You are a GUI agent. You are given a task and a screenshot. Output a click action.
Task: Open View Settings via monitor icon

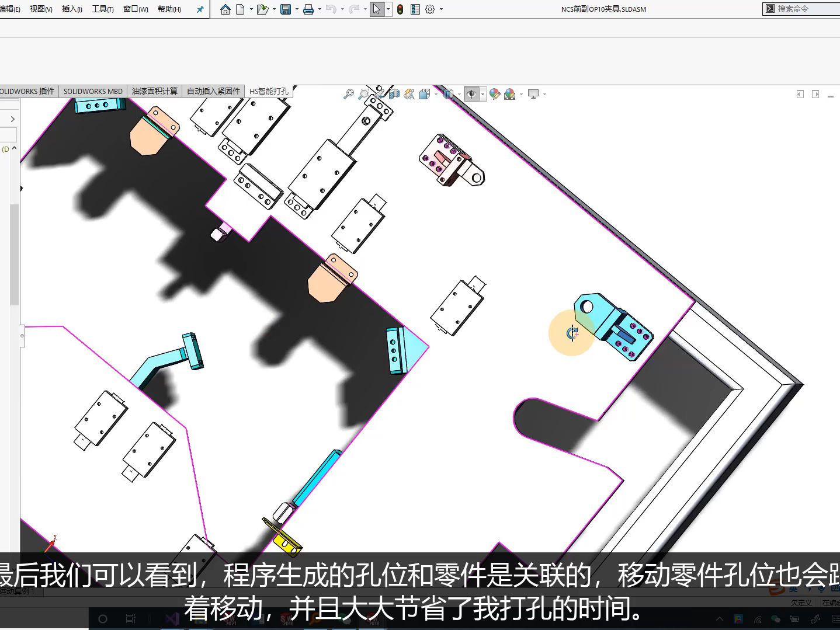[x=533, y=93]
